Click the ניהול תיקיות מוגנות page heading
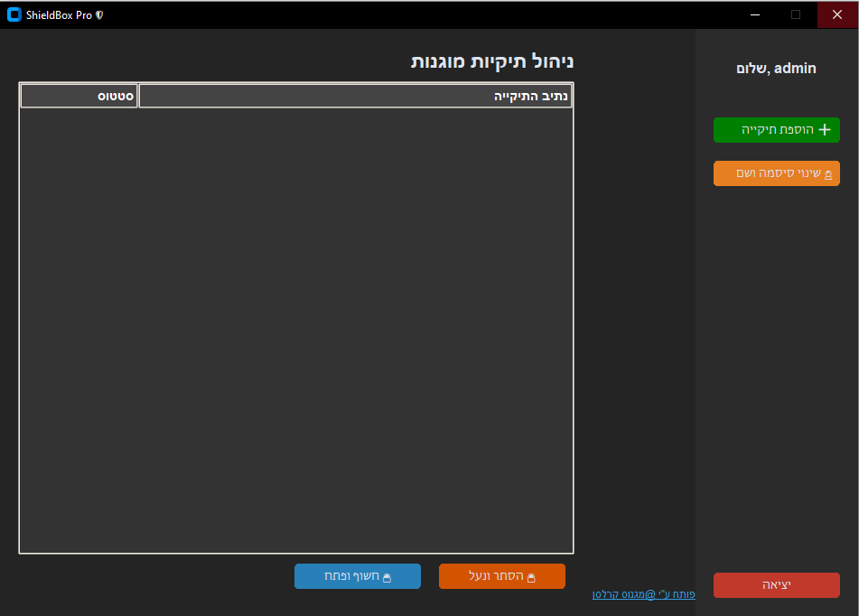The image size is (859, 616). (x=492, y=62)
